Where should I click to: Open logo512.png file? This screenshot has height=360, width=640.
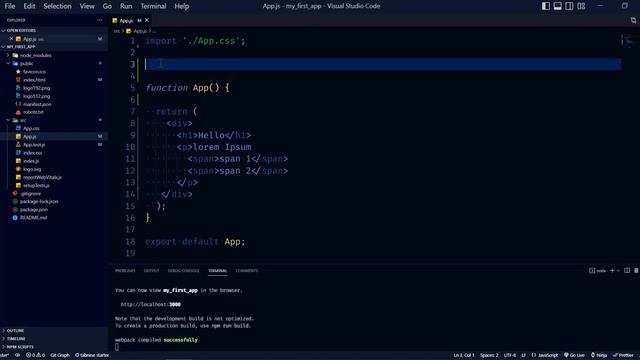(36, 96)
